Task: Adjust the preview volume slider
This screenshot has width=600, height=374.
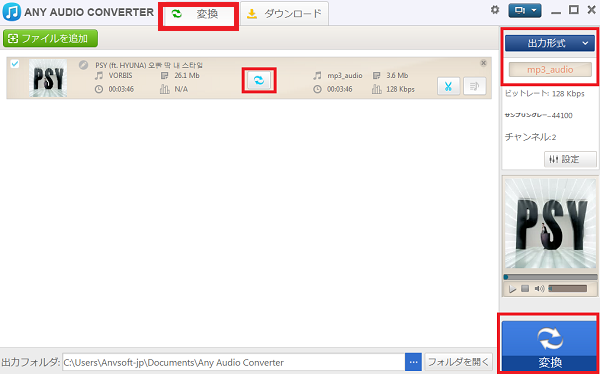Action: pos(567,288)
